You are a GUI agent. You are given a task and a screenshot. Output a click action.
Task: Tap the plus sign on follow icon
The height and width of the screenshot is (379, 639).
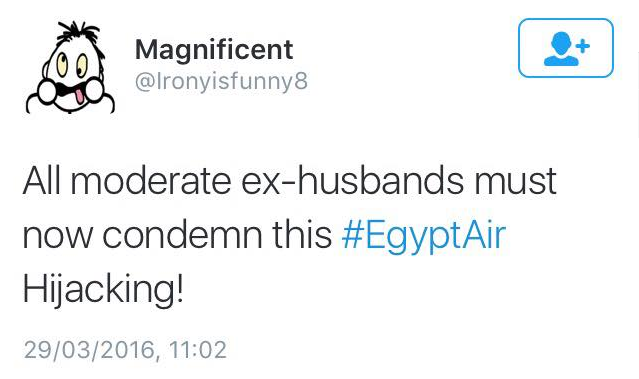click(584, 46)
